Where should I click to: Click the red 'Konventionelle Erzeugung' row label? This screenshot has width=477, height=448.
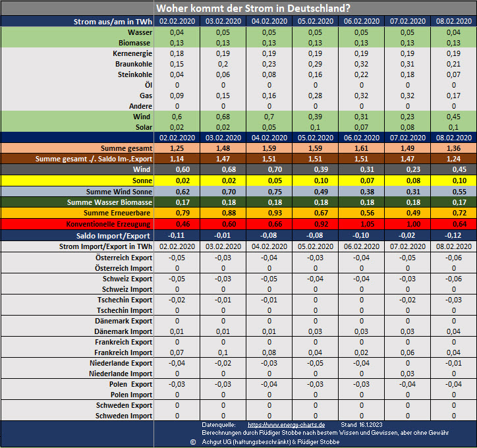pos(107,223)
